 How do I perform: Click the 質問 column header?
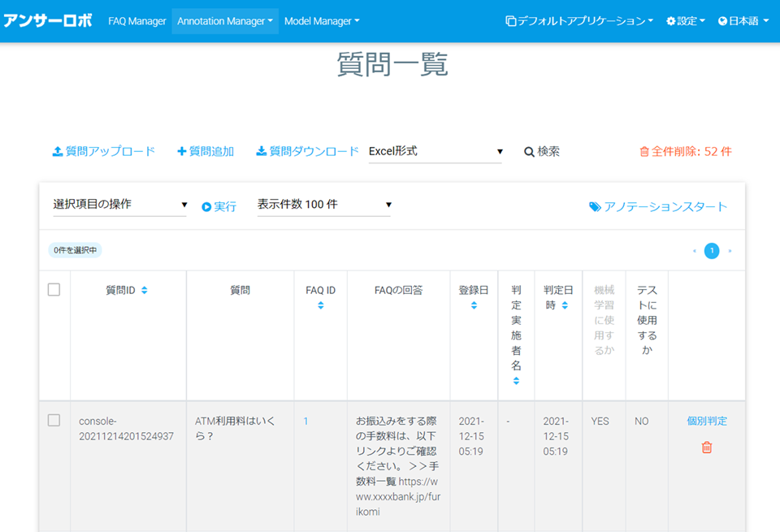point(240,290)
